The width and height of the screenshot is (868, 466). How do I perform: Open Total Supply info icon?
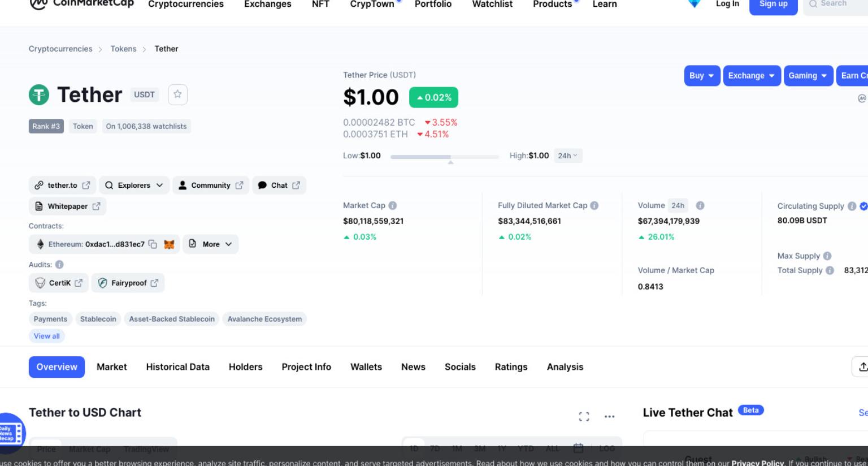(830, 270)
